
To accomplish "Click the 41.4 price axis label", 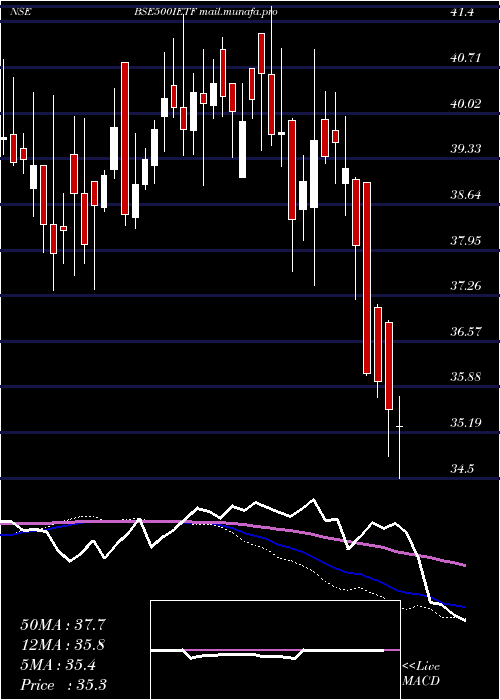I will click(462, 12).
